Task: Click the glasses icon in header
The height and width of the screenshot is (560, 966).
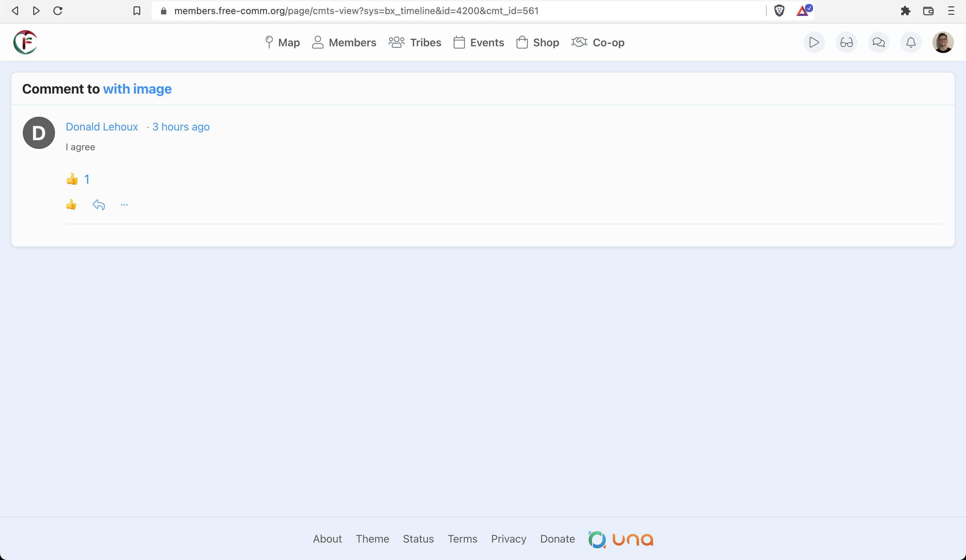Action: (846, 42)
